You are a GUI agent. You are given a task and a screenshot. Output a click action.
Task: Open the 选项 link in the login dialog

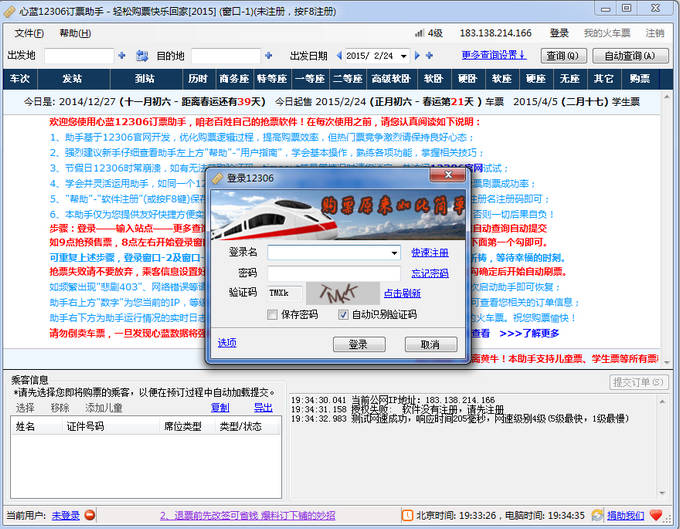click(227, 343)
